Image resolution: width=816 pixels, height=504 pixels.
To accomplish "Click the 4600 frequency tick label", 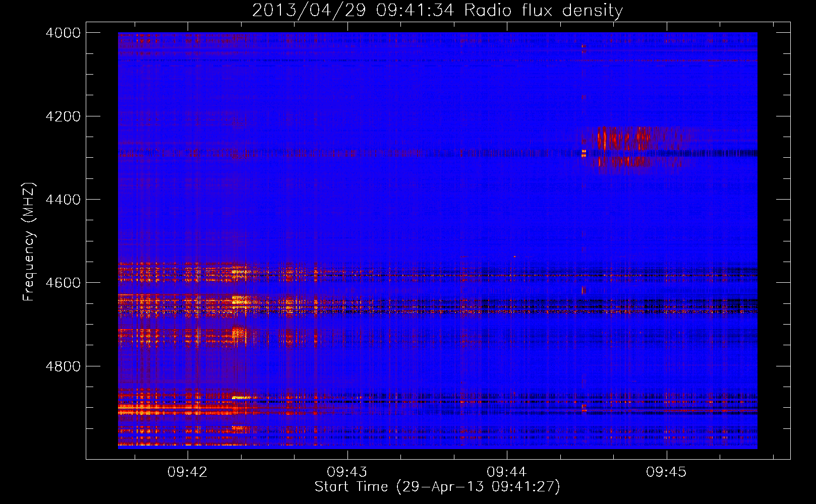I will click(x=63, y=283).
